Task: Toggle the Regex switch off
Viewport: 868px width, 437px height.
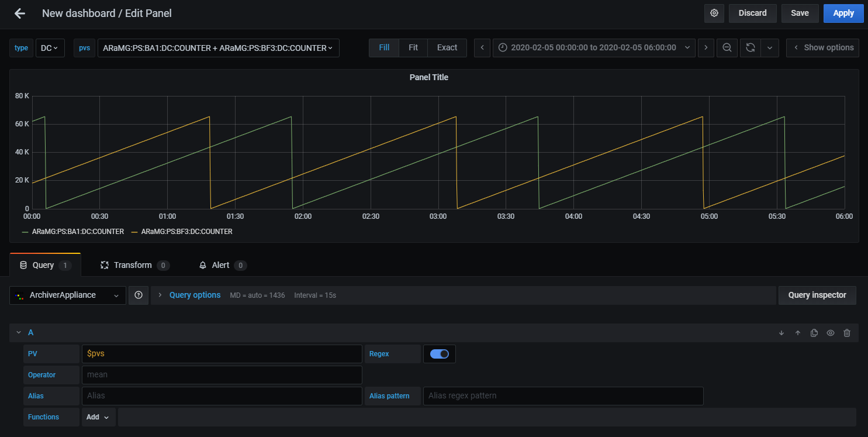Action: (439, 354)
